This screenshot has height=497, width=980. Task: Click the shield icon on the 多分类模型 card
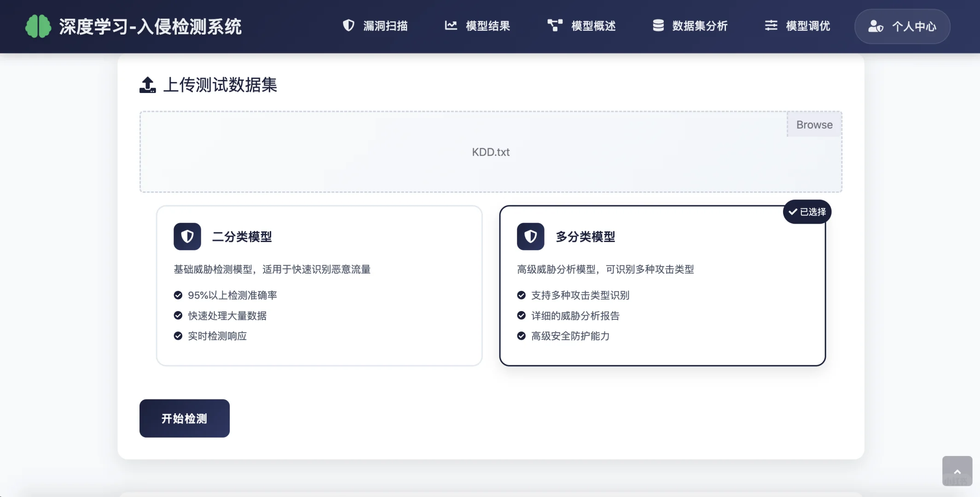point(530,236)
